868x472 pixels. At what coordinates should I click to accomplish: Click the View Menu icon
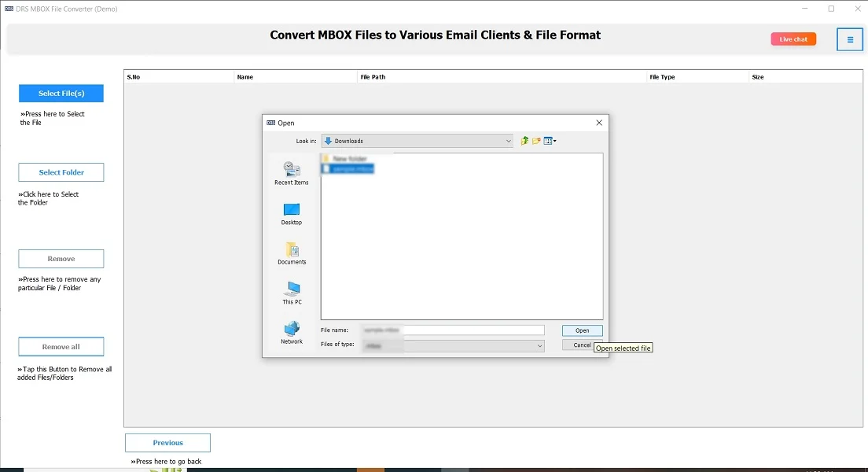click(547, 140)
